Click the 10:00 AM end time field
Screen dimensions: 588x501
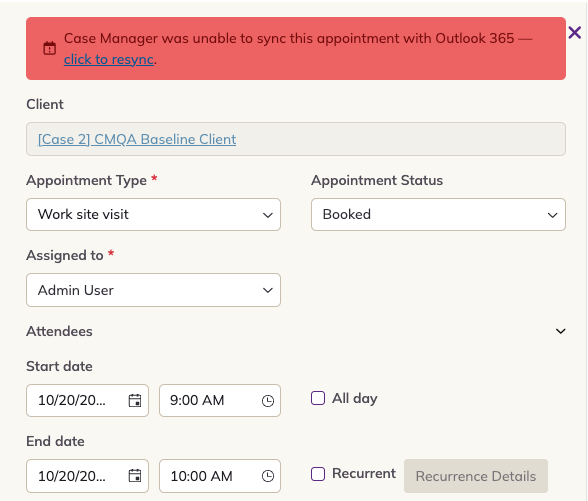pos(220,476)
